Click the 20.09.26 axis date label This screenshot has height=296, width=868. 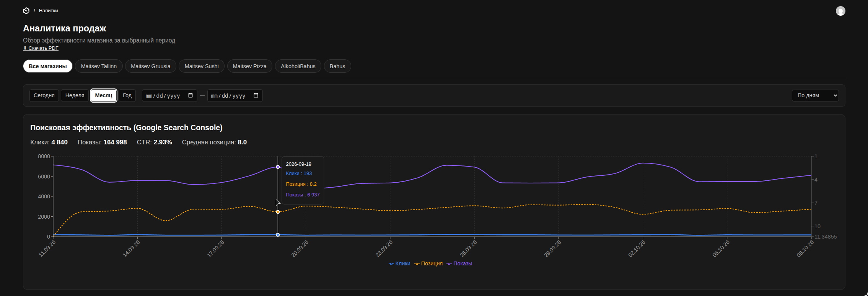[x=300, y=249]
